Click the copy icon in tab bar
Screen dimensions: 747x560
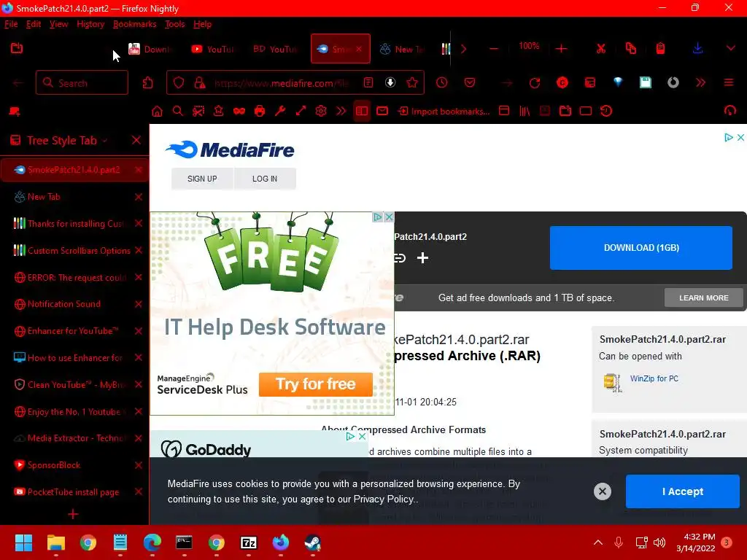[631, 48]
